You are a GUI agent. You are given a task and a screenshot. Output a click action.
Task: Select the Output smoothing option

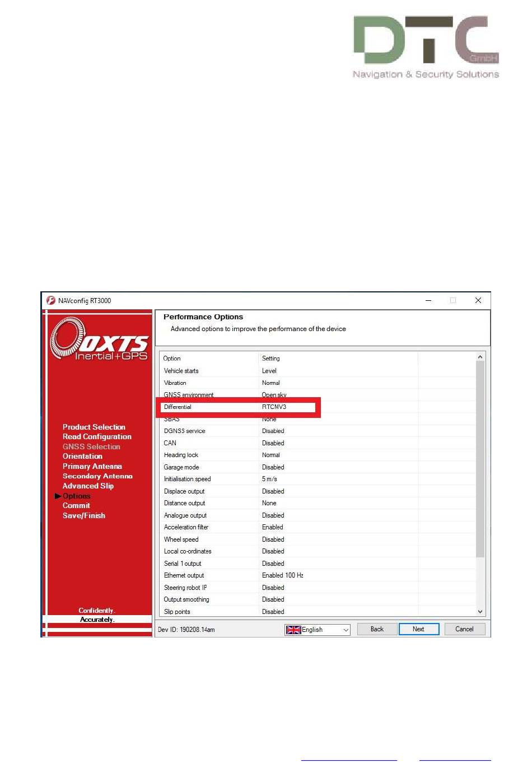[186, 599]
